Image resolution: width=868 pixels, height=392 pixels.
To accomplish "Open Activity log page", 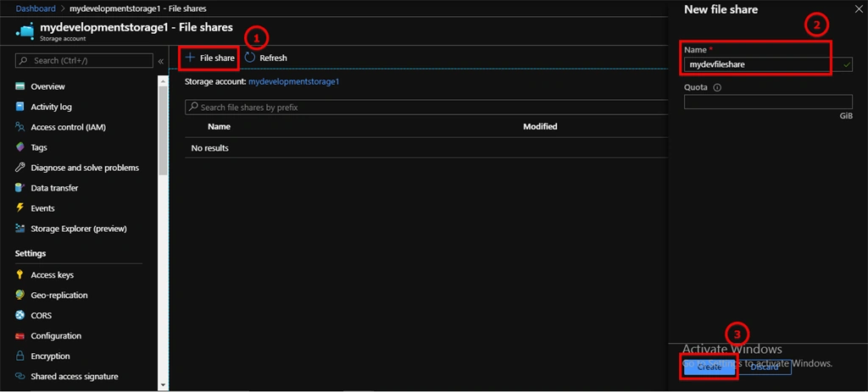I will pos(51,107).
